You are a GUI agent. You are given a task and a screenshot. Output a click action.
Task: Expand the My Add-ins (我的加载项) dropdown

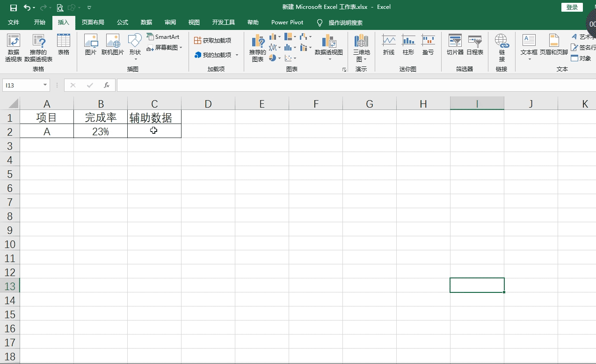coord(237,55)
